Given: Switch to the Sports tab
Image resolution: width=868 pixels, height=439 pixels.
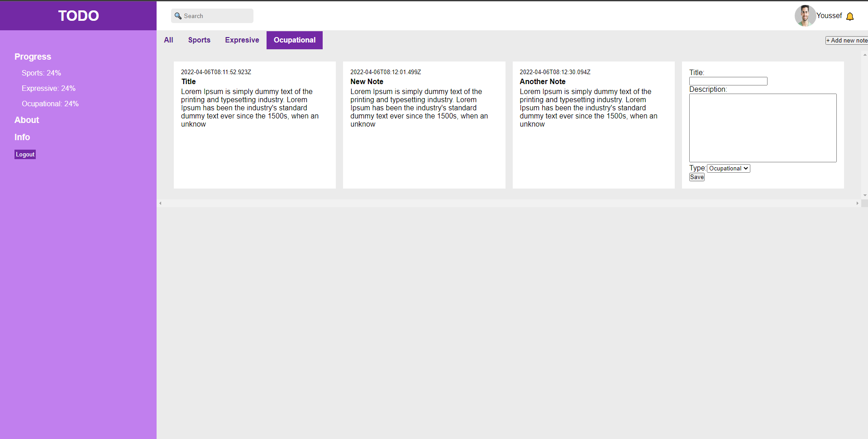Looking at the screenshot, I should 199,40.
